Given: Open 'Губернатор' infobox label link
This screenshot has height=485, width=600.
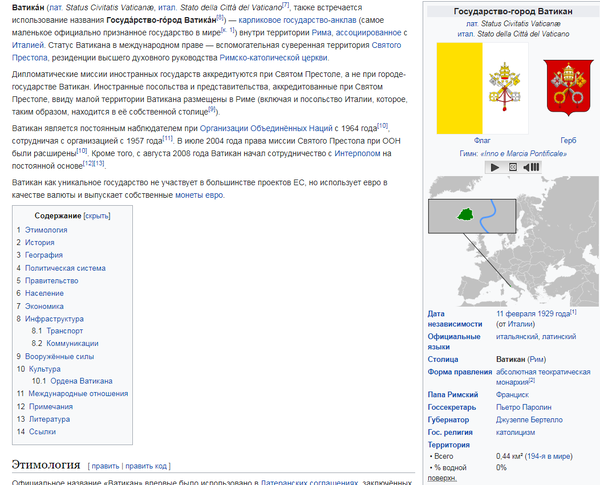Looking at the screenshot, I should pos(448,420).
